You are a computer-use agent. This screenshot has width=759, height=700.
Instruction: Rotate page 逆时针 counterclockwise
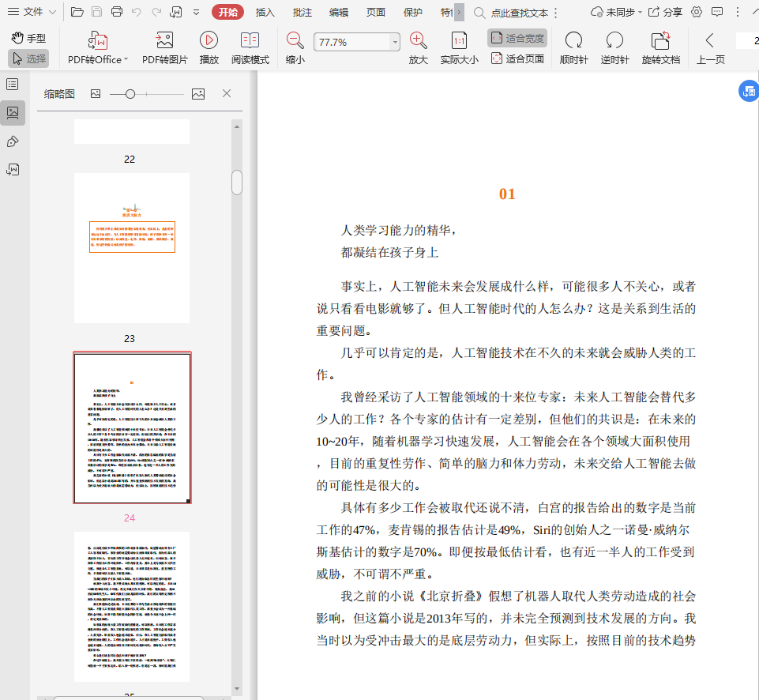point(614,40)
